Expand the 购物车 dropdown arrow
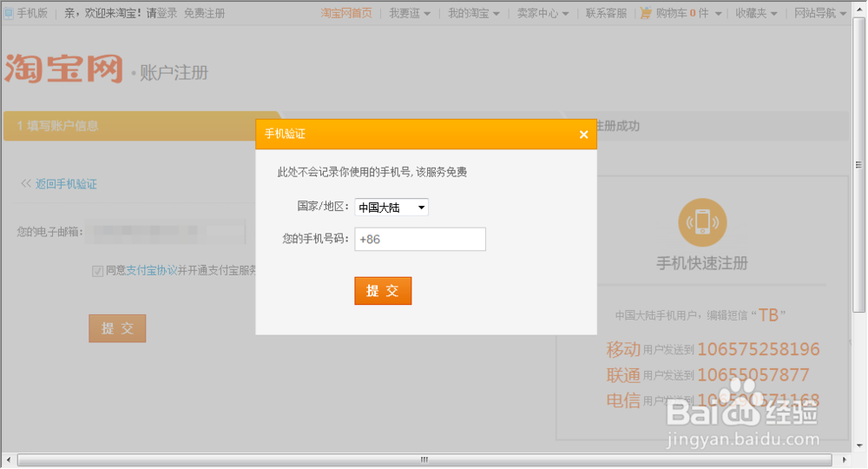Screen dimensions: 868x469 [x=718, y=14]
